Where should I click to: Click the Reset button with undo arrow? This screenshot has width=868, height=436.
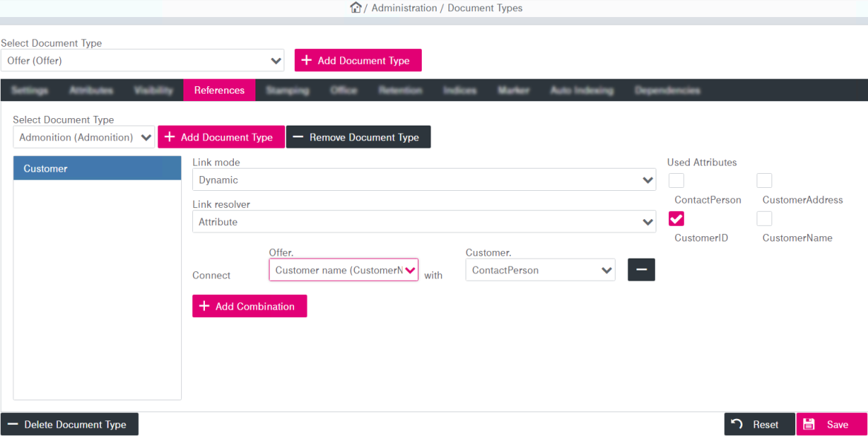tap(759, 424)
